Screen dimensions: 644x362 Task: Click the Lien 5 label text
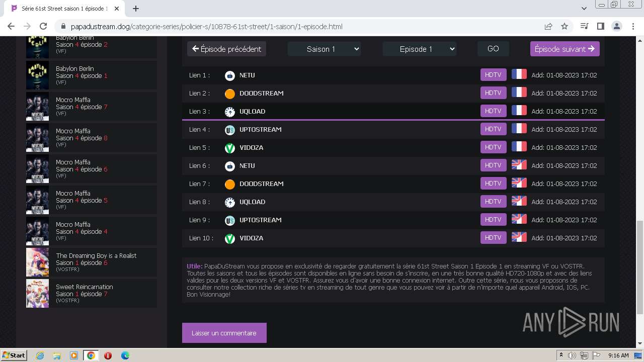(199, 148)
